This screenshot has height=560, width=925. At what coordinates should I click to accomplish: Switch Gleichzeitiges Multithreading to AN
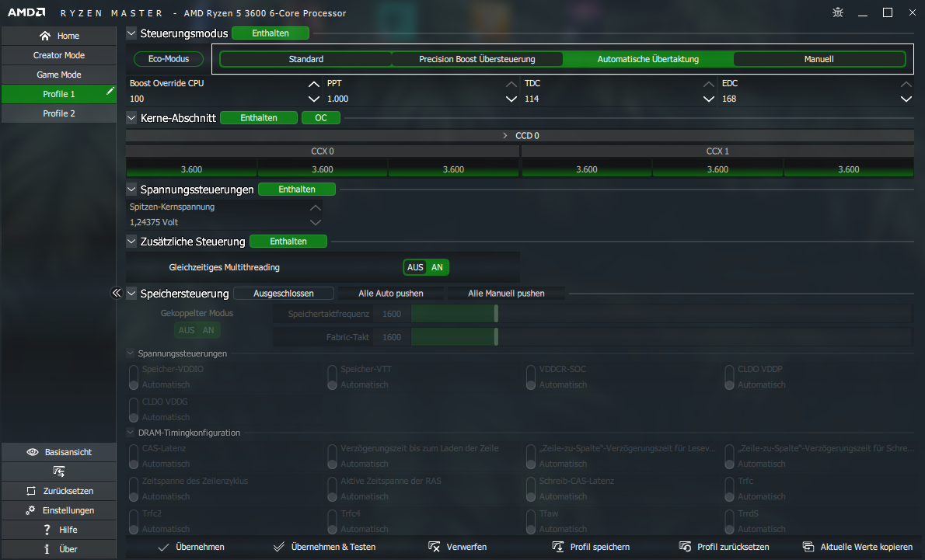coord(437,267)
